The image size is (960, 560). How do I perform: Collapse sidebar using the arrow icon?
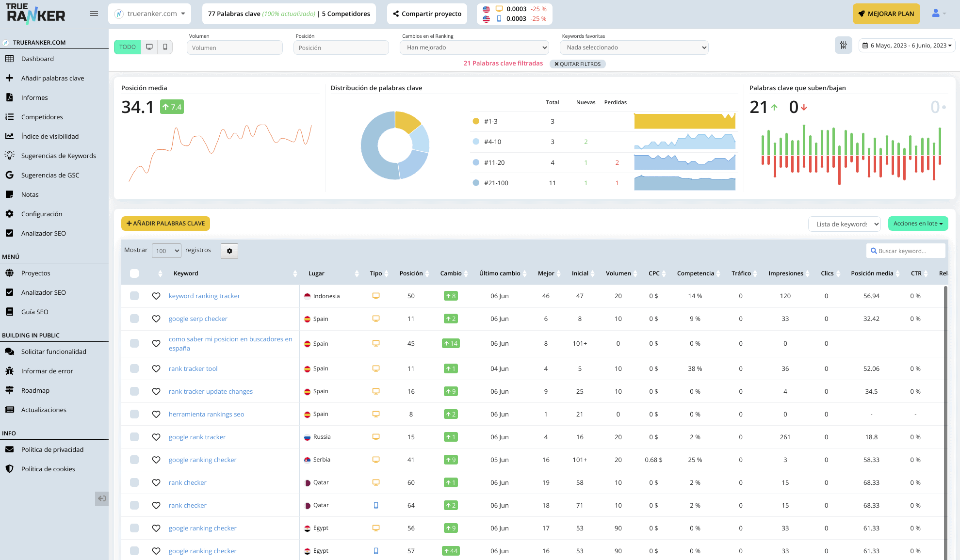(102, 498)
